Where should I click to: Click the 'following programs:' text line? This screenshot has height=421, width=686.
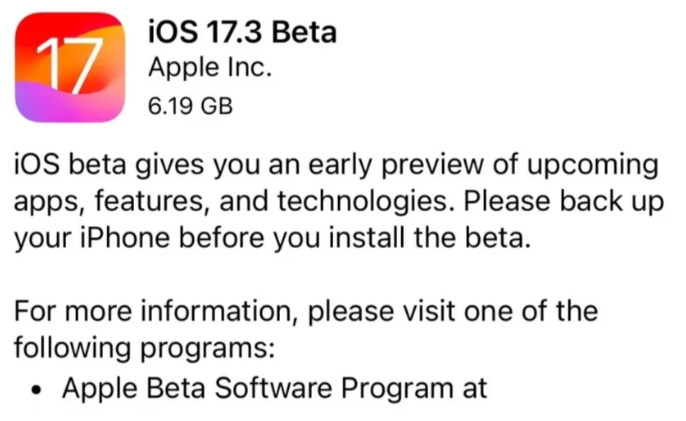pyautogui.click(x=143, y=348)
